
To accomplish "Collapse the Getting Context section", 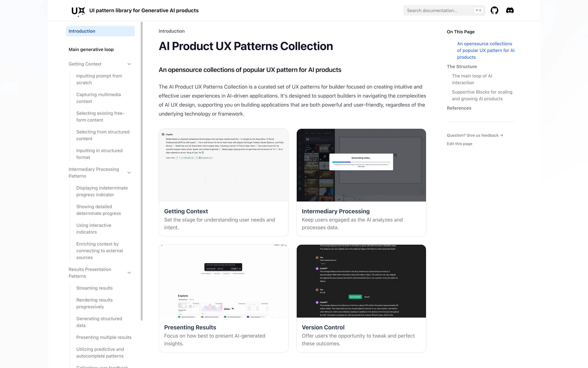I will coord(129,64).
